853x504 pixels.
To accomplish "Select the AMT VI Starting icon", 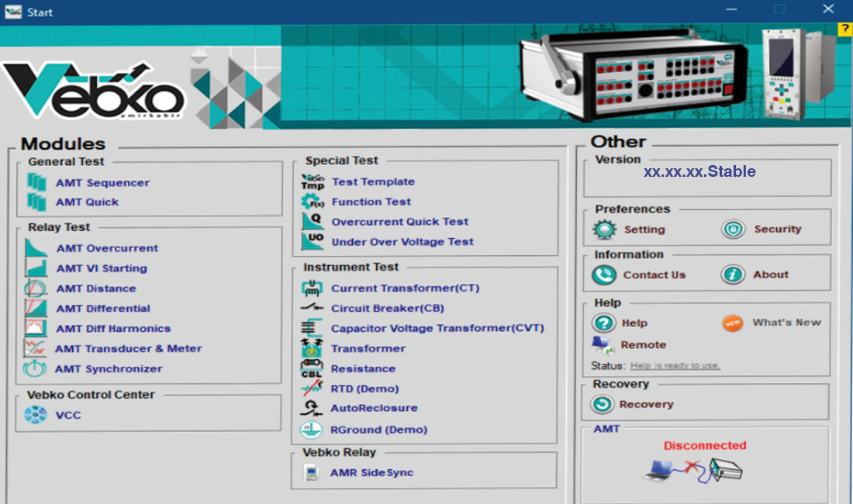I will [x=36, y=268].
